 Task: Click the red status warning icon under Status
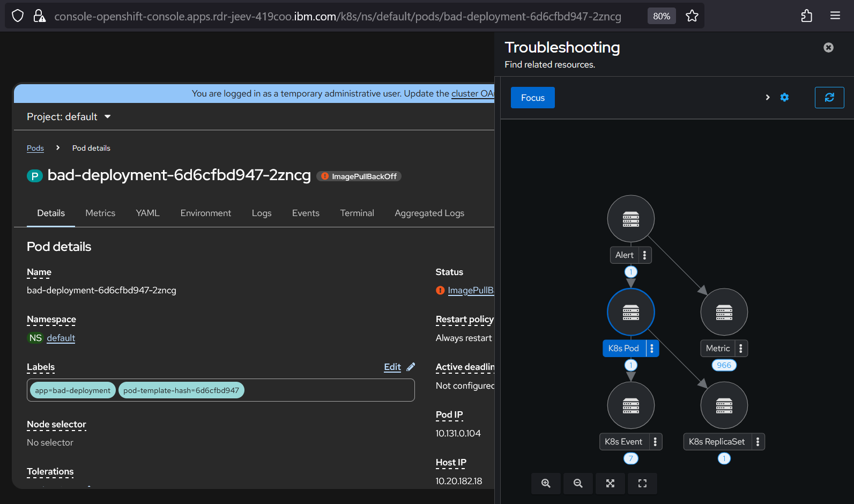tap(440, 290)
